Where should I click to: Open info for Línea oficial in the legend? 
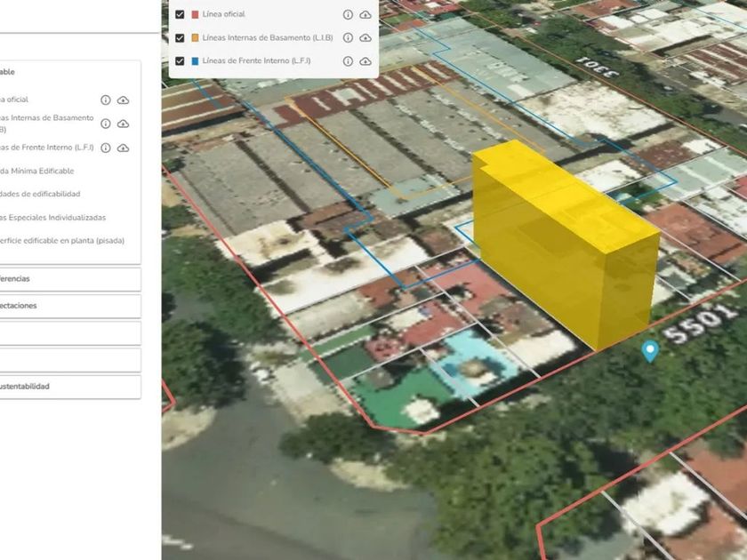349,15
